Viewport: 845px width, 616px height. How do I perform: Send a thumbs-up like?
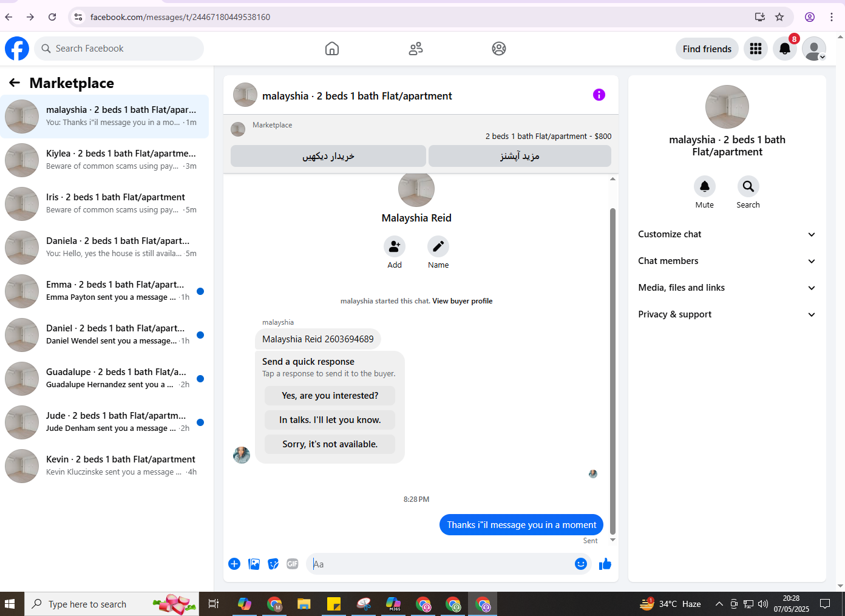pyautogui.click(x=605, y=564)
